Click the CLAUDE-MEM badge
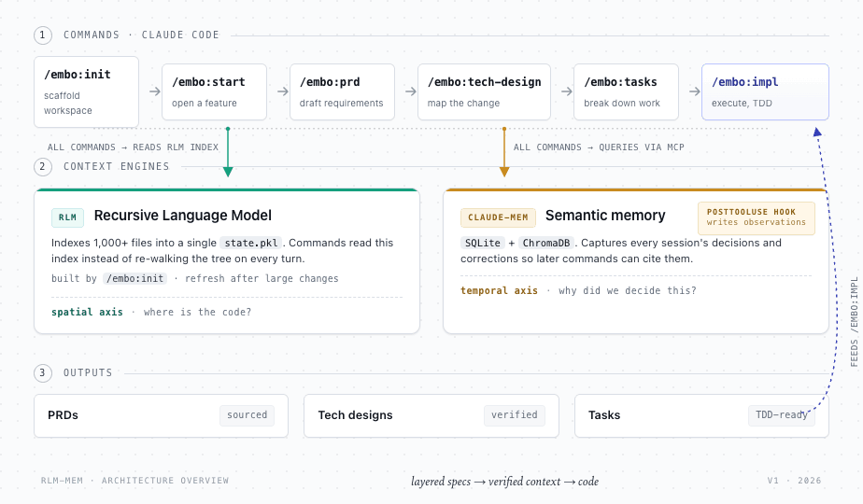This screenshot has width=863, height=504. tap(498, 217)
